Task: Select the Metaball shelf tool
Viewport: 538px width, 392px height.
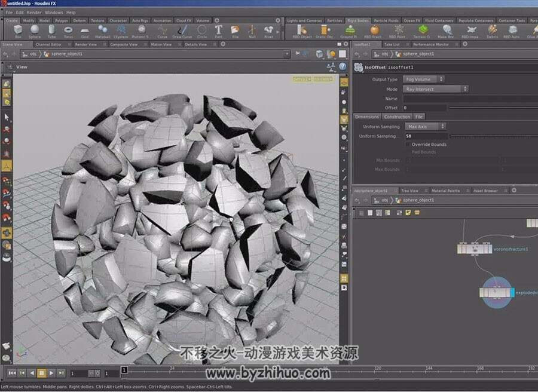Action: [x=102, y=31]
